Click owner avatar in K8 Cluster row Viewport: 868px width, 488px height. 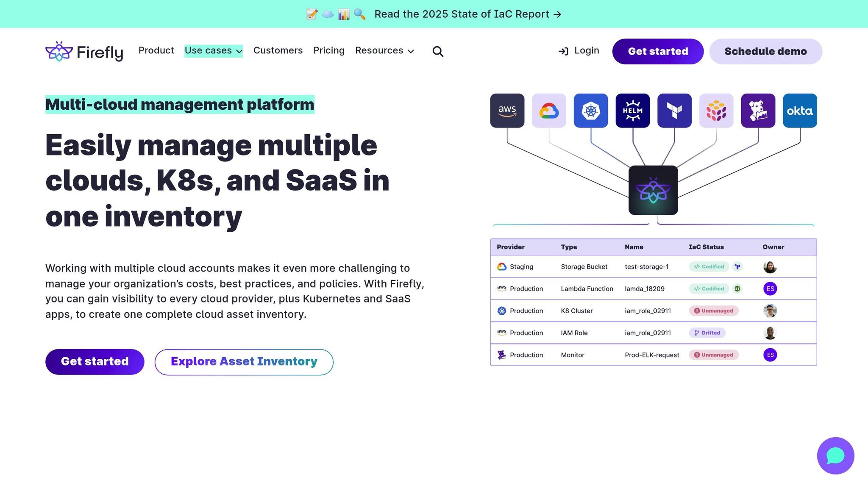770,311
